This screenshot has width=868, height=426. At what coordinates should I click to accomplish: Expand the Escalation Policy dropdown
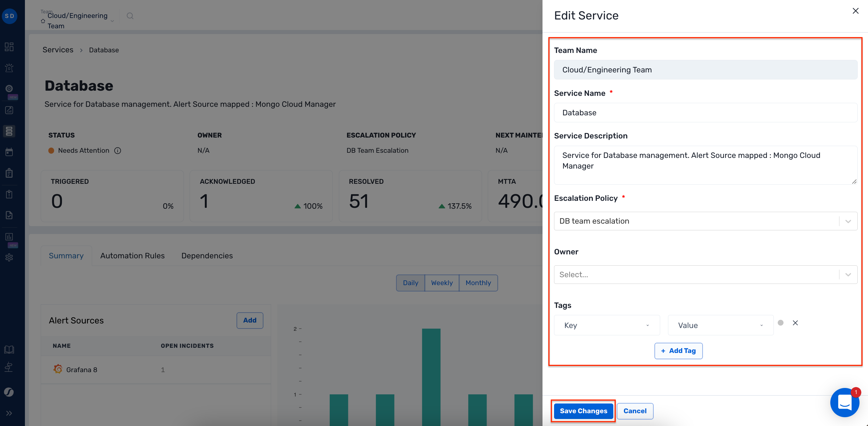848,221
